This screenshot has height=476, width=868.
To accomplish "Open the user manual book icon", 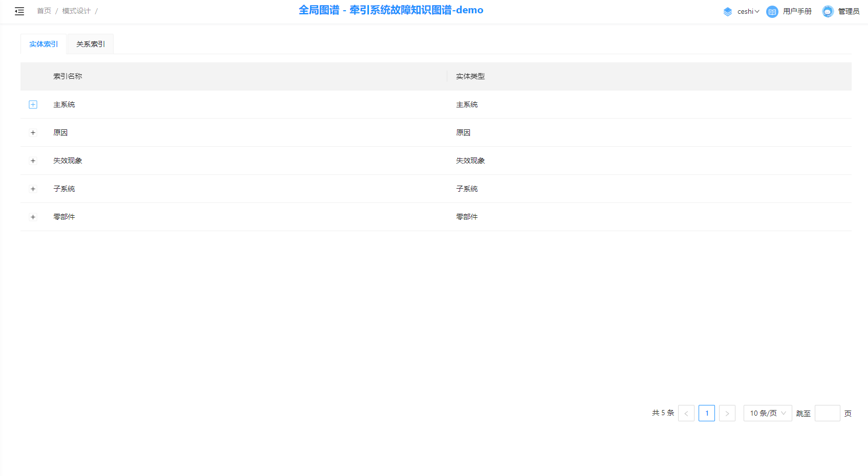I will point(772,12).
